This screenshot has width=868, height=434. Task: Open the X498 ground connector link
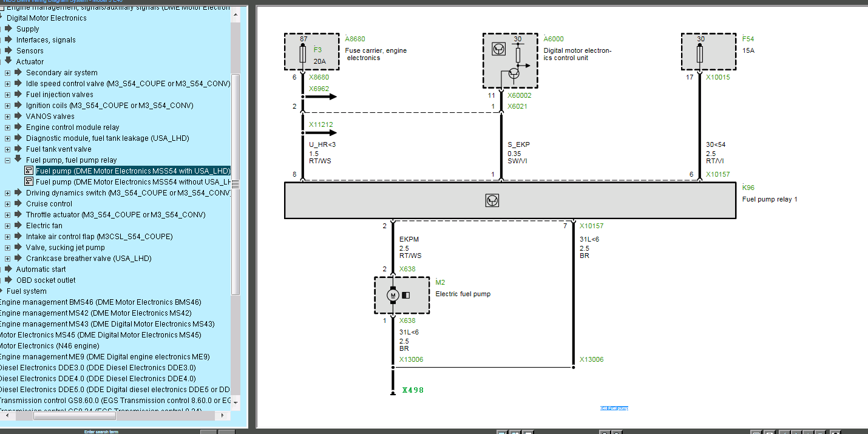click(x=413, y=390)
